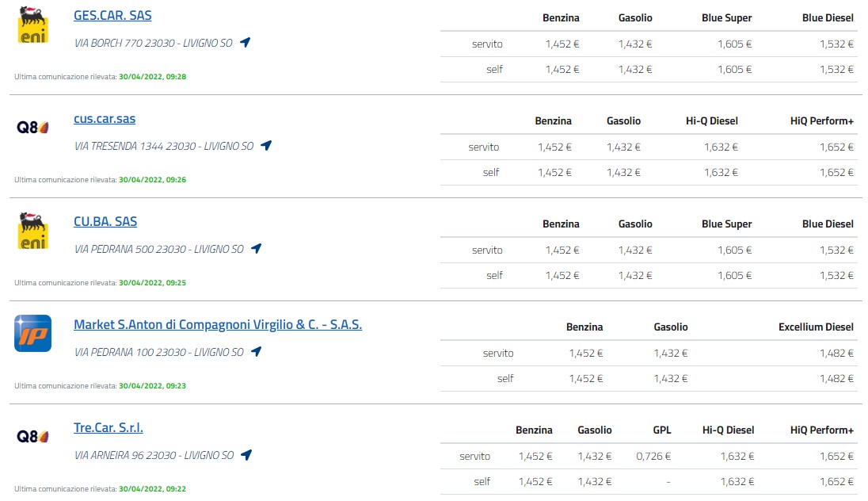Click the Eni logo of CU.BA. SAS
Viewport: 868px width, 501px height.
click(x=32, y=231)
